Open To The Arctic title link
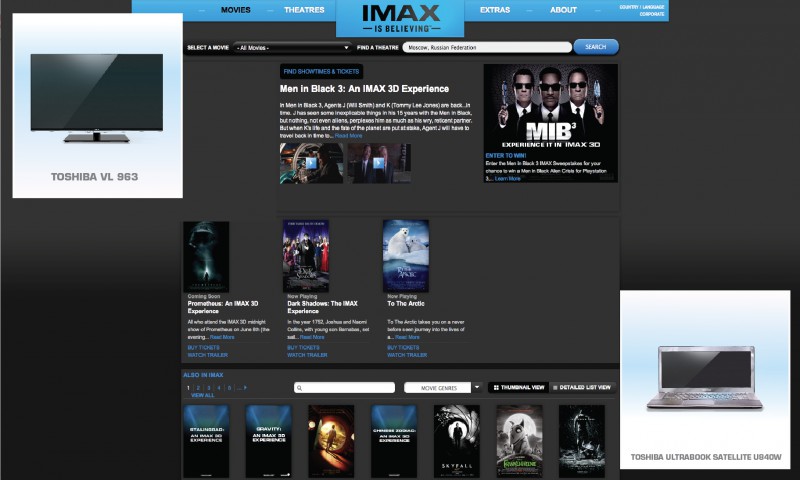Screen dimensions: 800x480 click(406, 304)
